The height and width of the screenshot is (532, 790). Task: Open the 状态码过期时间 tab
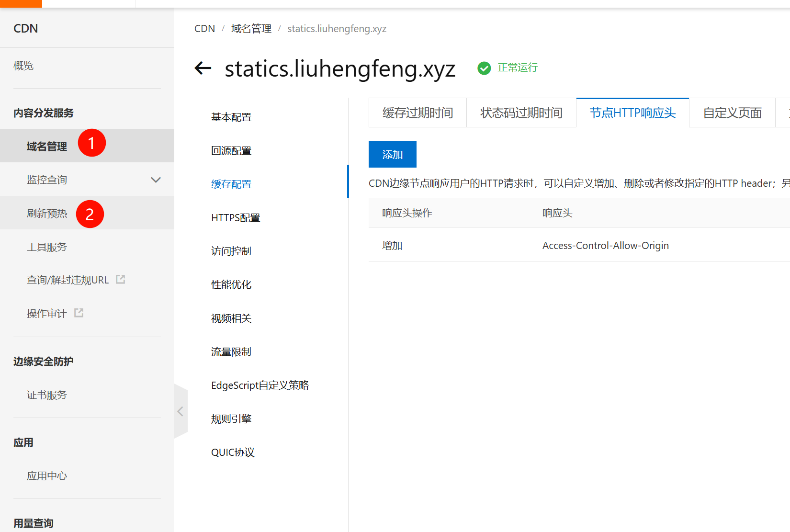click(521, 113)
